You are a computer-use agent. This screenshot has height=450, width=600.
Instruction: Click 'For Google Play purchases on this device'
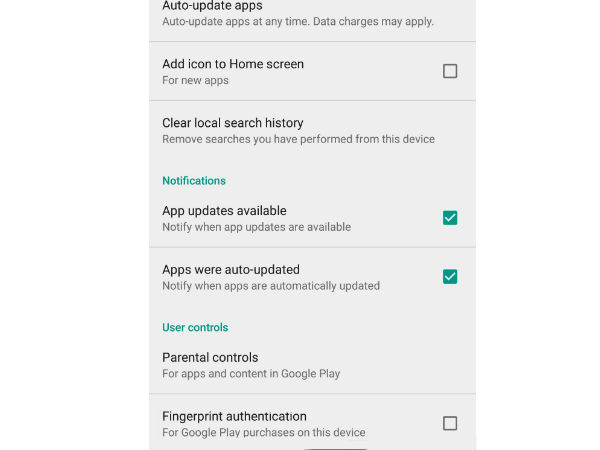[x=263, y=433]
